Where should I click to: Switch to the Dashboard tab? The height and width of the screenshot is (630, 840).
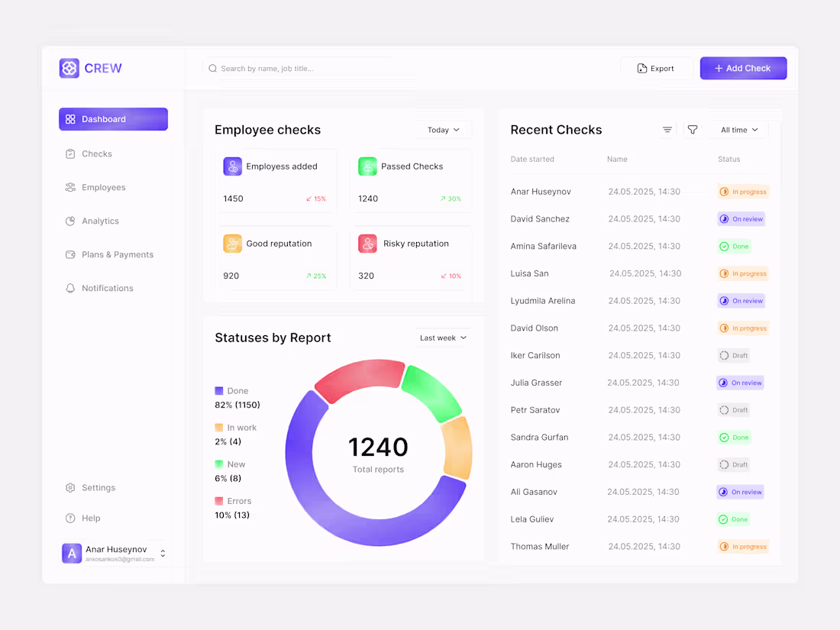point(113,119)
